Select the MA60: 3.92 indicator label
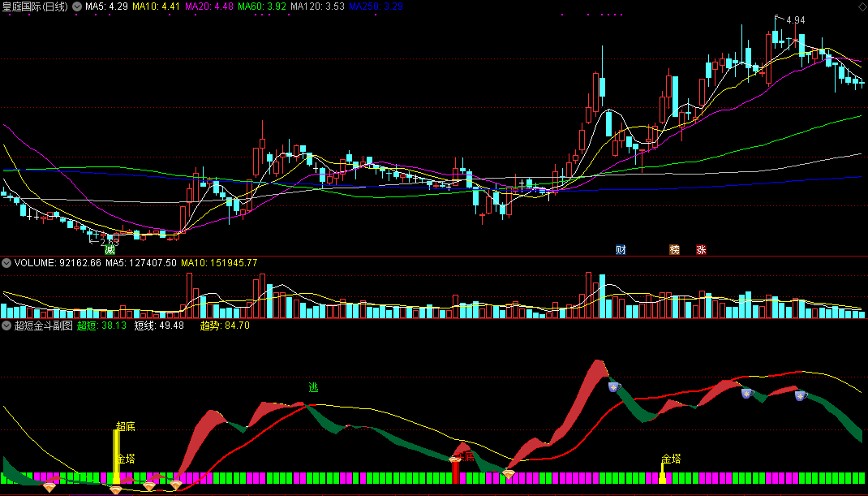Viewport: 868px width, 496px height. click(262, 6)
